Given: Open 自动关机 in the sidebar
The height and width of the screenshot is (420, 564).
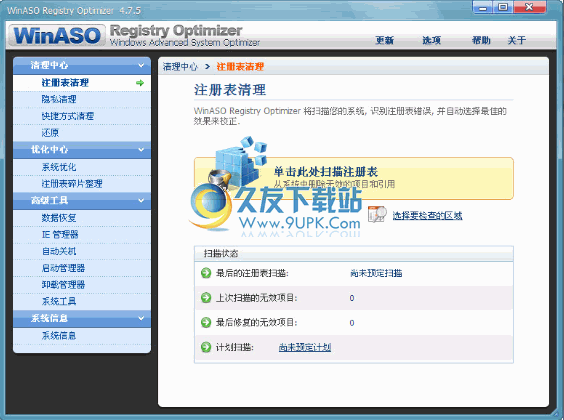Looking at the screenshot, I should click(x=82, y=251).
